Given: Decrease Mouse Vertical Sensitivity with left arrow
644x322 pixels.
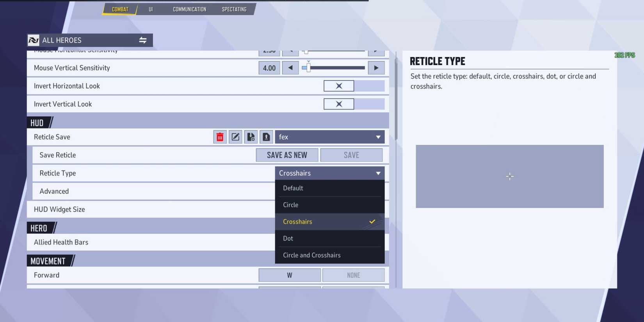Looking at the screenshot, I should click(x=290, y=68).
